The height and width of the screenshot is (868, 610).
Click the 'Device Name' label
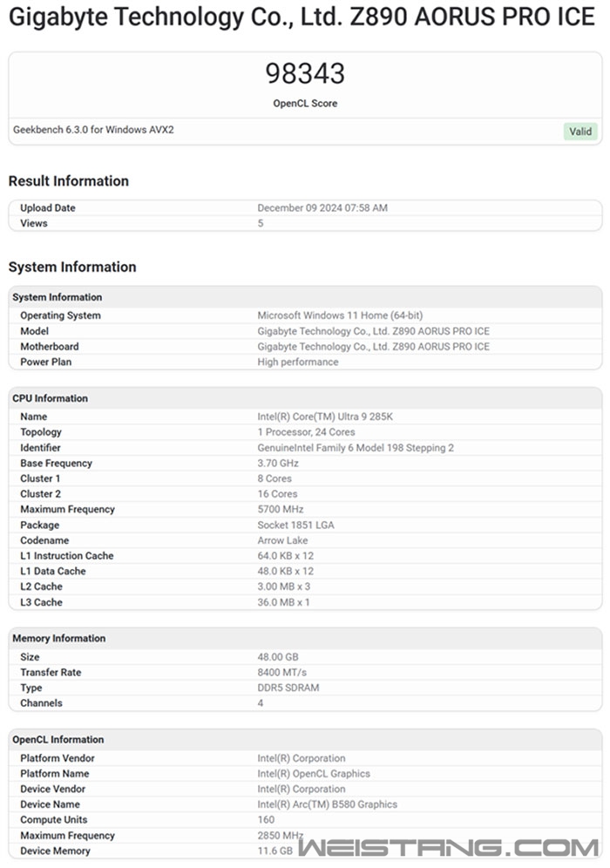[x=51, y=804]
